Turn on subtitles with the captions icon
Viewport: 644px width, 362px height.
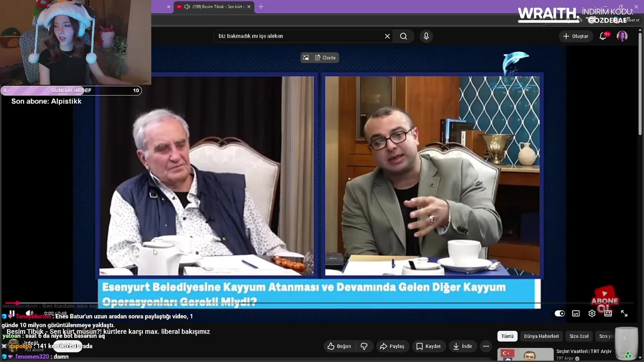click(576, 313)
